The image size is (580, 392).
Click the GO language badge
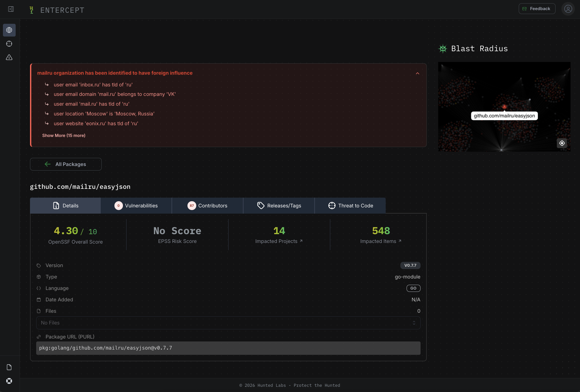(413, 288)
